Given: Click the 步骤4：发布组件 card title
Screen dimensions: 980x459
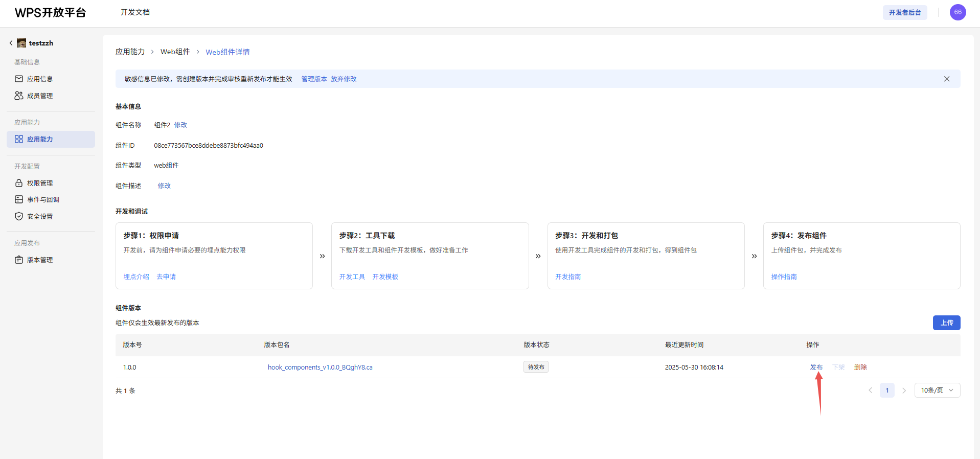Looking at the screenshot, I should 799,235.
